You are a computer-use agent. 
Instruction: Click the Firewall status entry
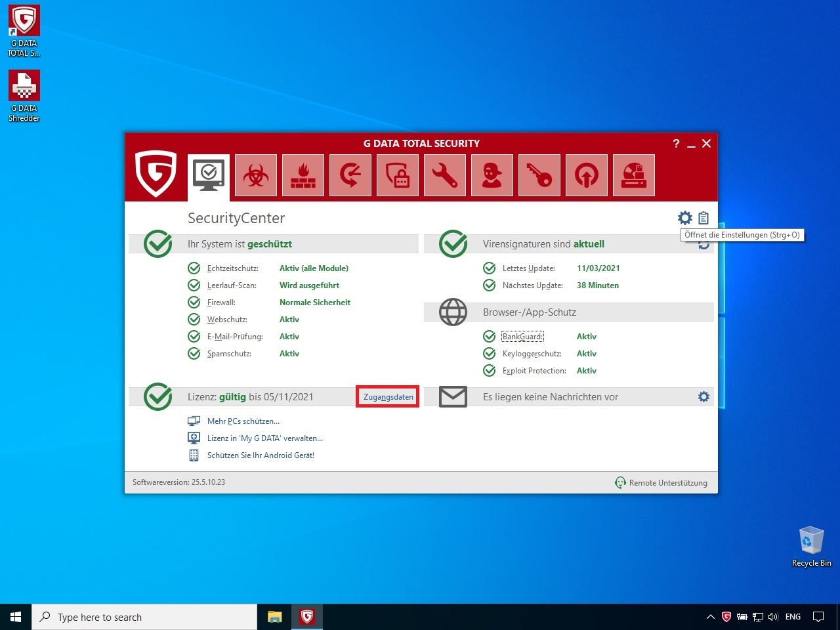coord(221,303)
